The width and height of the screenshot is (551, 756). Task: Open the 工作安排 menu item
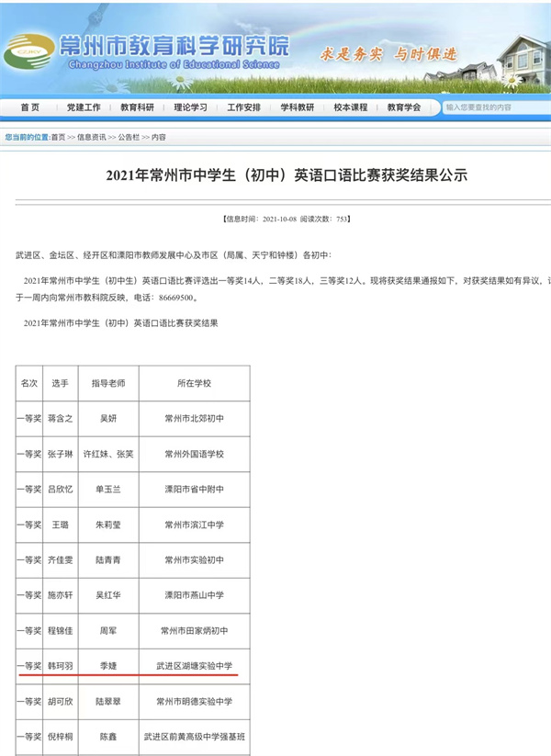244,107
